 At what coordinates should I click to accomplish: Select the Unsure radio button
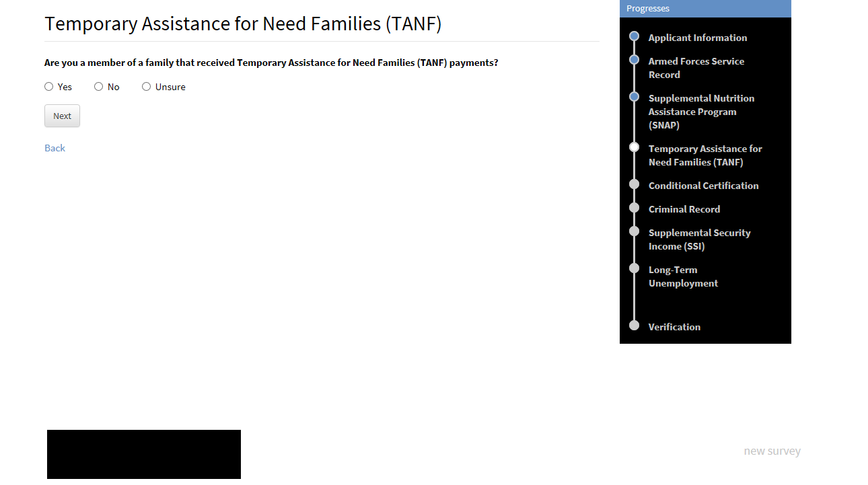click(x=147, y=87)
